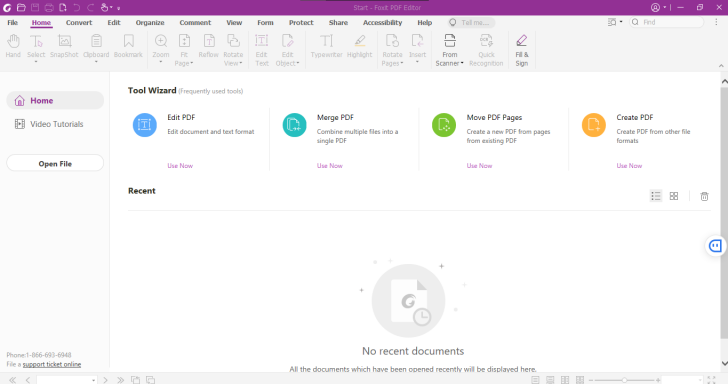728x384 pixels.
Task: Select the Hand tool
Action: coord(13,46)
